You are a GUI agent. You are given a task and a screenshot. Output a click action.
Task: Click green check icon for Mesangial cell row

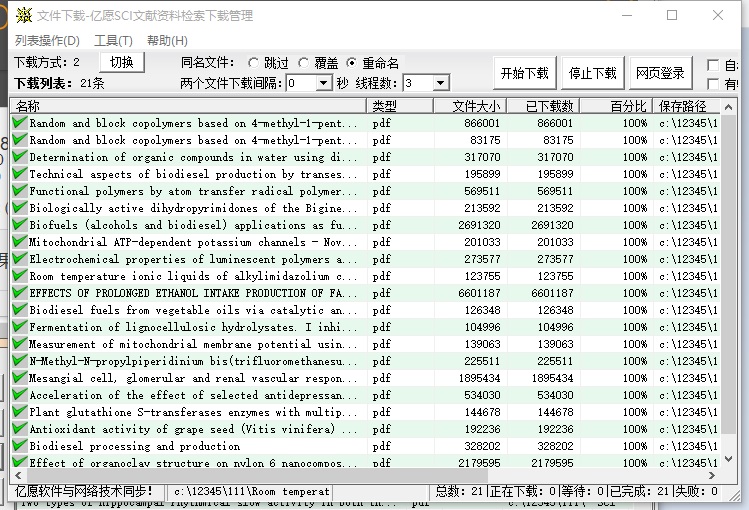(x=19, y=378)
